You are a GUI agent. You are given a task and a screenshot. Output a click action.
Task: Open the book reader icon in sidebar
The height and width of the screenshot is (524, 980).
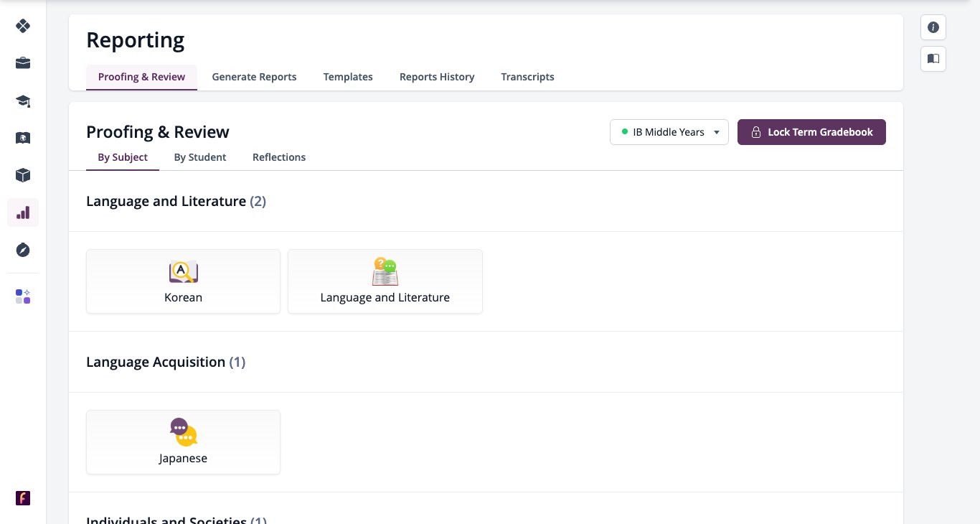pyautogui.click(x=23, y=138)
